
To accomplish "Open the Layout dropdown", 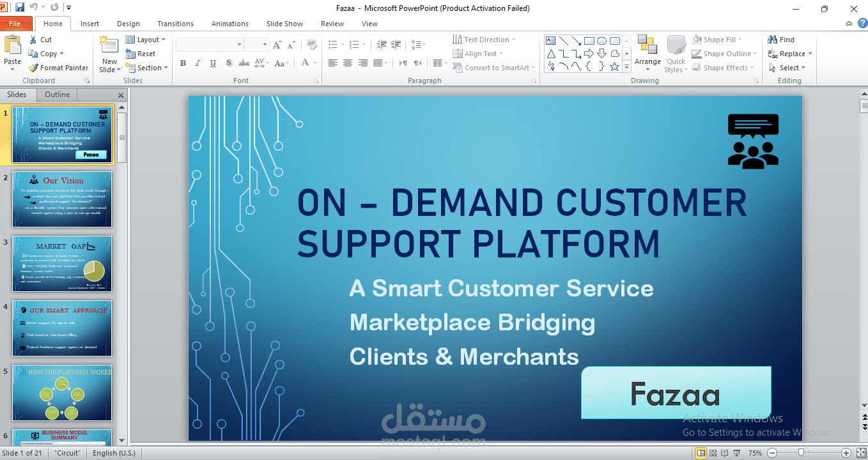I will (146, 40).
